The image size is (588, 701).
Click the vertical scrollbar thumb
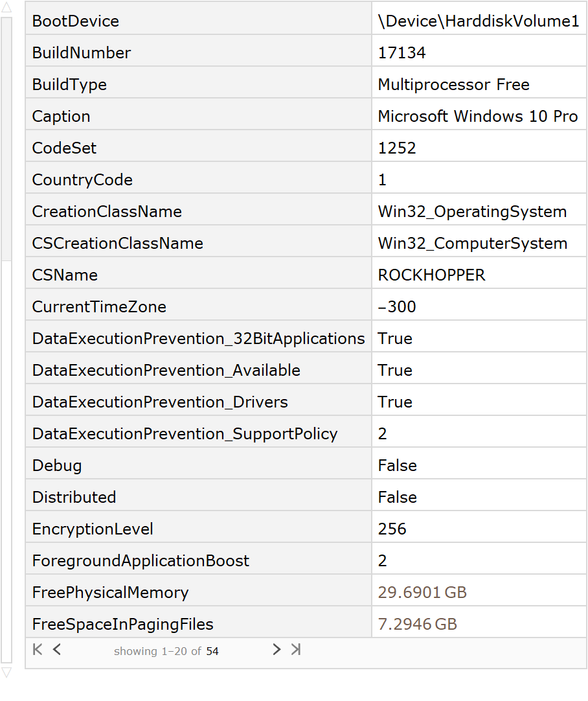point(6,139)
